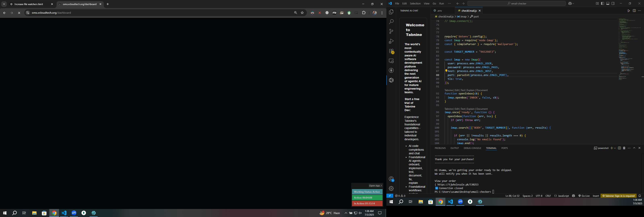
Task: Open Zoom from the Windows taskbar
Action: 74,213
